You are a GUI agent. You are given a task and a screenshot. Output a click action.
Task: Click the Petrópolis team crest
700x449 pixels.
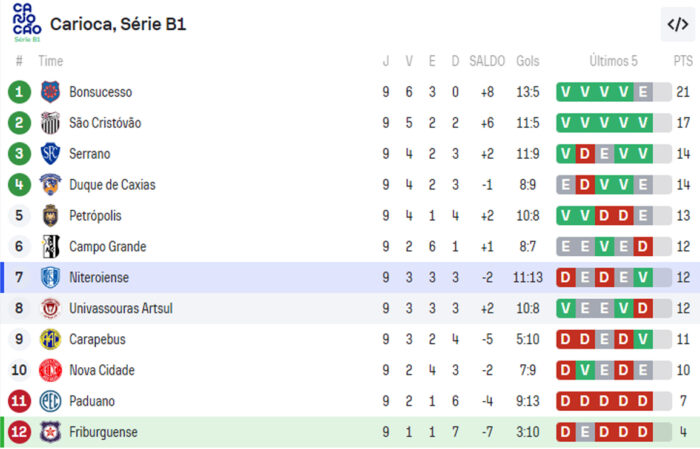(x=50, y=215)
